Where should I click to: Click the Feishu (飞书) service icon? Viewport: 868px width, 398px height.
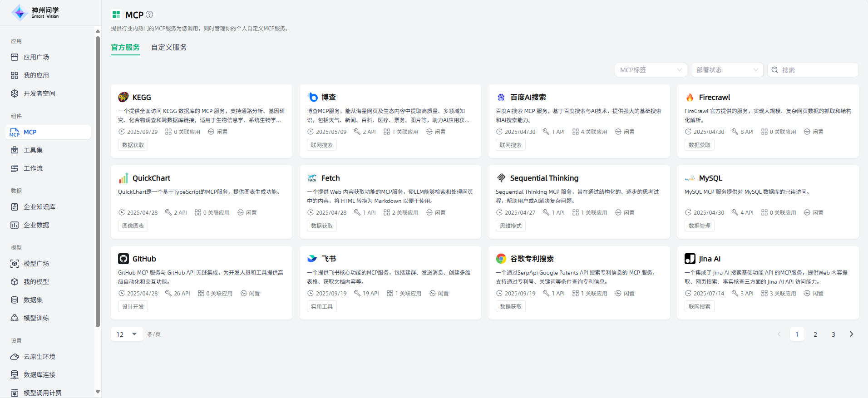(x=312, y=259)
